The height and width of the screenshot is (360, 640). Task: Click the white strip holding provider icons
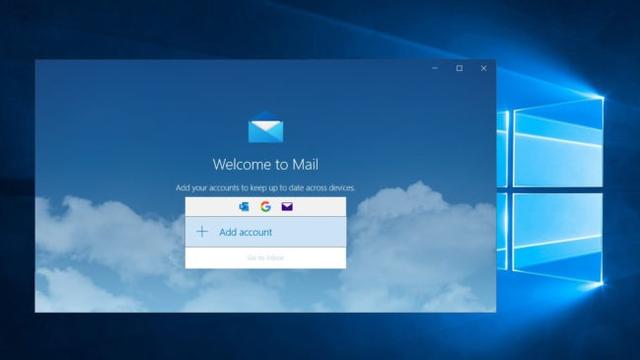pos(265,207)
